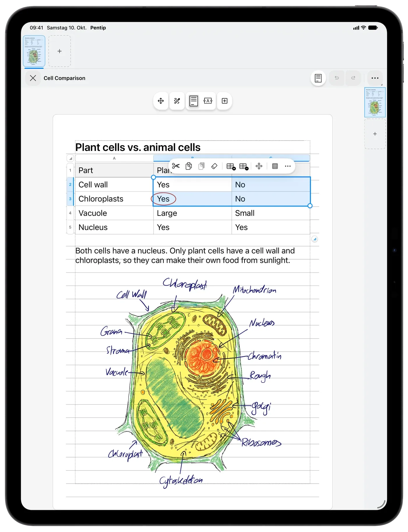Click the 'Cell Comparison' document title

64,78
